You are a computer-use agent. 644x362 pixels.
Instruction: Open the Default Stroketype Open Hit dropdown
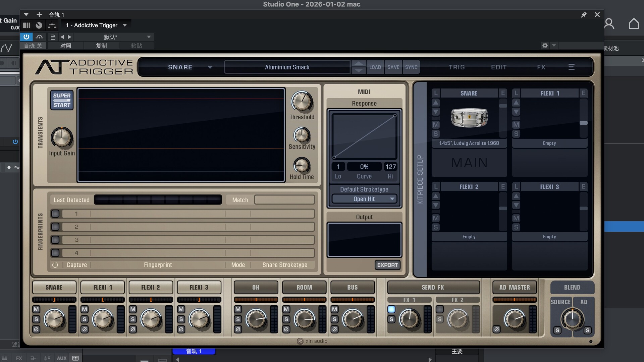[x=364, y=199]
